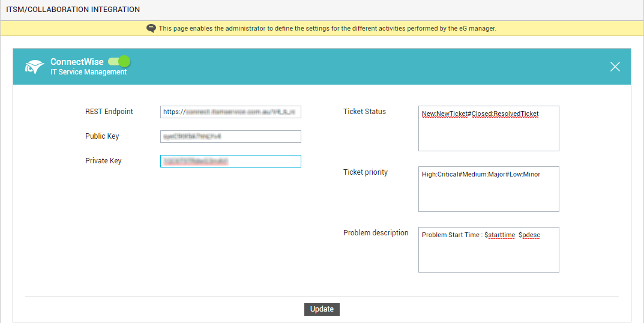Click the speech bubble info icon

coord(151,28)
